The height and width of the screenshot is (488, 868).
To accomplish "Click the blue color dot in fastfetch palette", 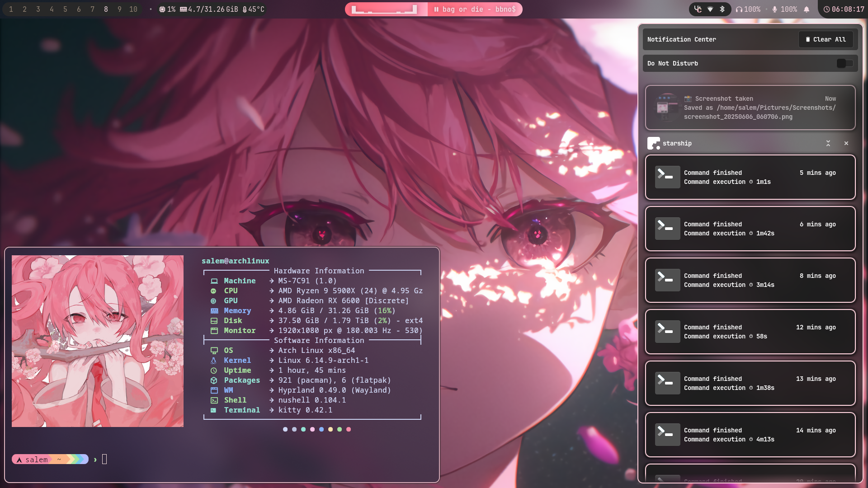I will (x=321, y=429).
